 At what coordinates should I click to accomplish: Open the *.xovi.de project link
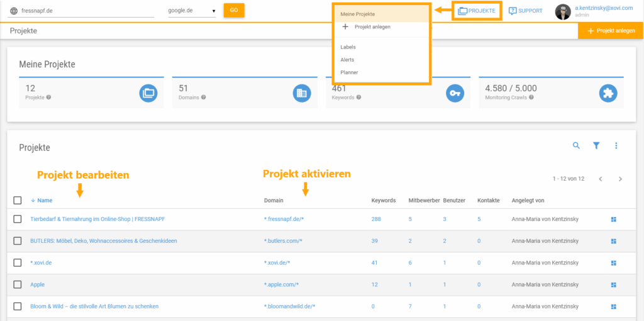41,262
